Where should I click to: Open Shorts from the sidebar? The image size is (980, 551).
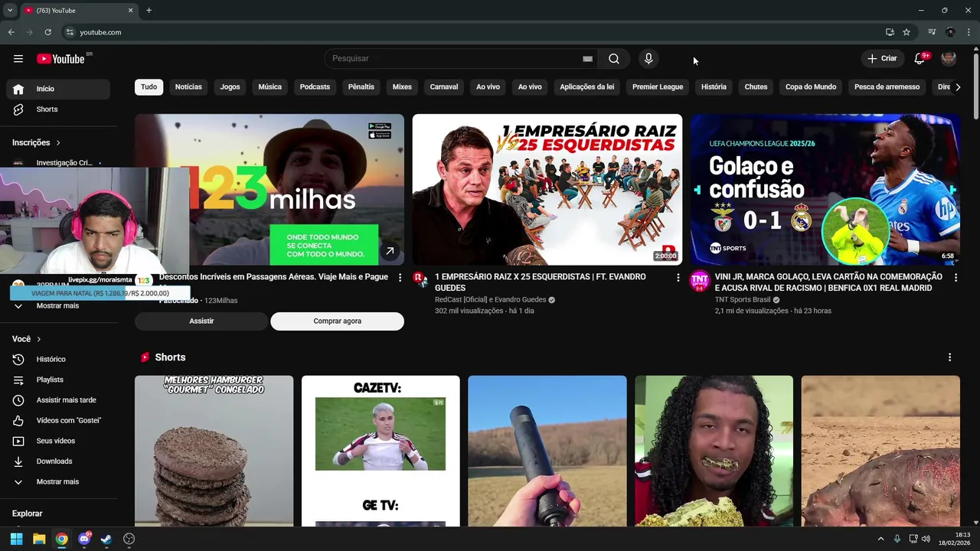point(58,109)
